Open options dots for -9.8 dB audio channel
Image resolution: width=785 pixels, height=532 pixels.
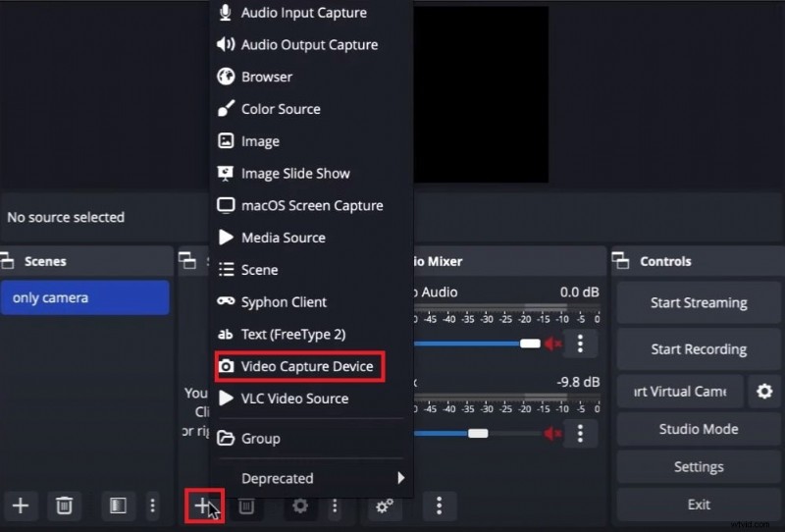(580, 433)
